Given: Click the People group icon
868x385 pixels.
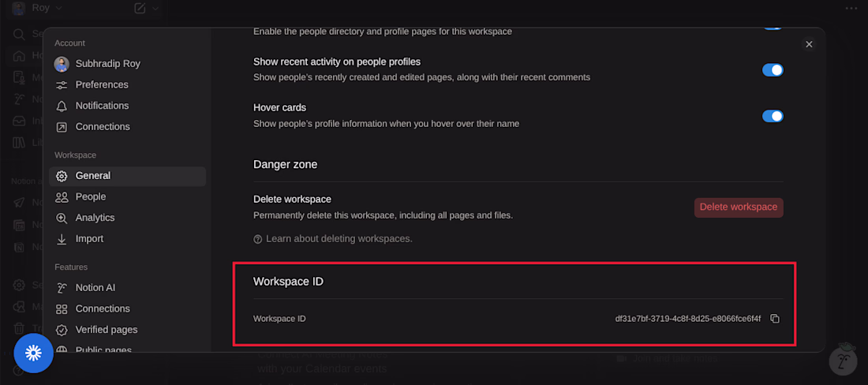Looking at the screenshot, I should 62,197.
